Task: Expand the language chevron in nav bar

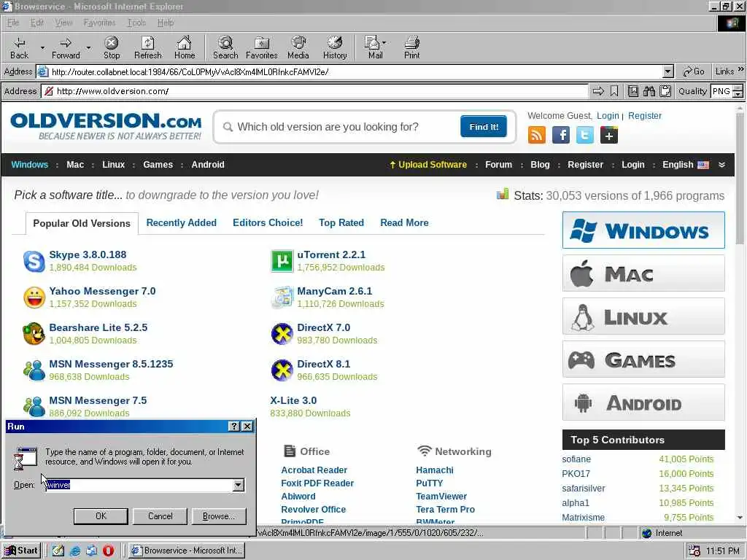Action: [721, 165]
